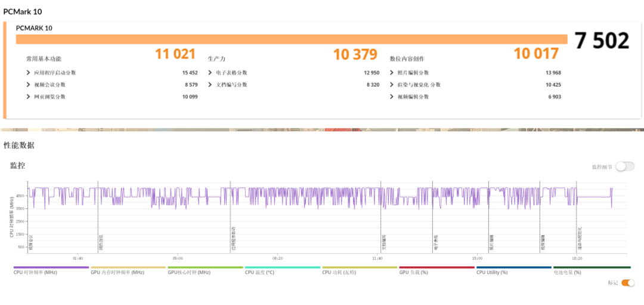Click the 应用程序启动 marker line on the chart

[x=230, y=217]
